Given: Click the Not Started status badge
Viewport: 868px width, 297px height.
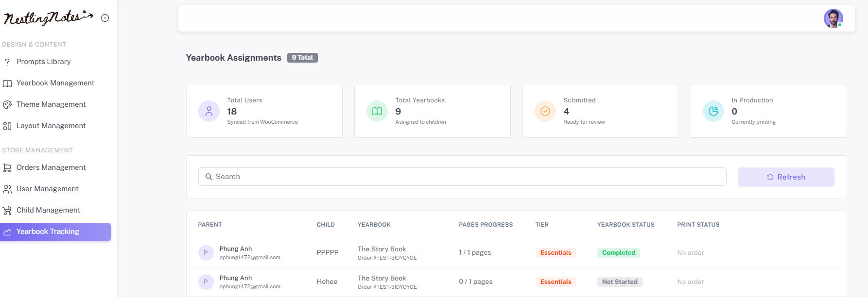Looking at the screenshot, I should coord(620,282).
